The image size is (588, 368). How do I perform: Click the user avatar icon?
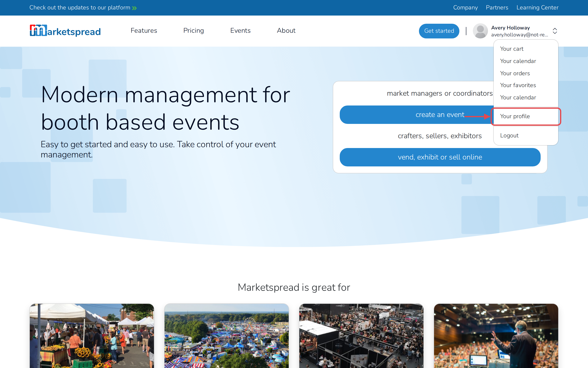tap(480, 31)
